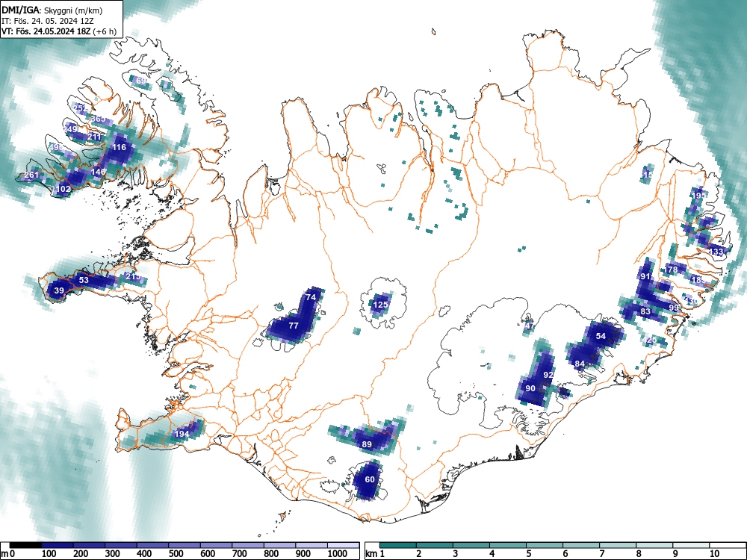The height and width of the screenshot is (560, 747).
Task: Click the visibility value 215 on the map
Action: [x=133, y=276]
